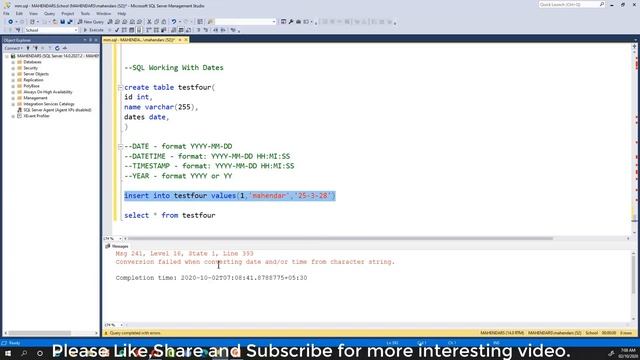
Task: Open the Edit menu
Action: tap(19, 13)
